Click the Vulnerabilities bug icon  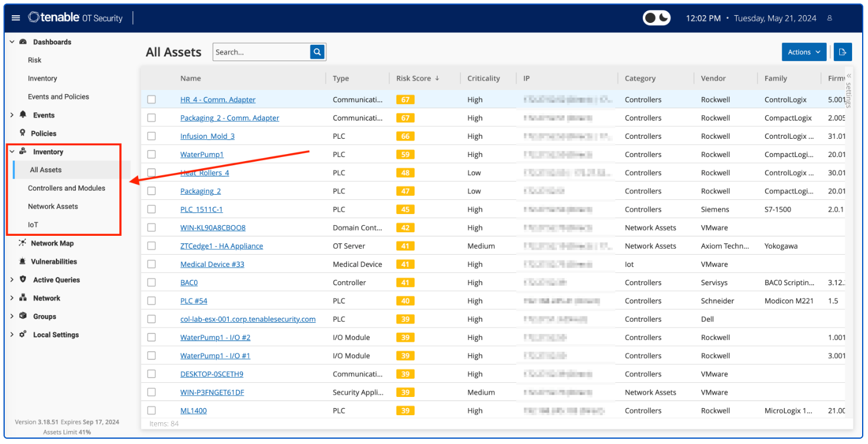click(22, 261)
